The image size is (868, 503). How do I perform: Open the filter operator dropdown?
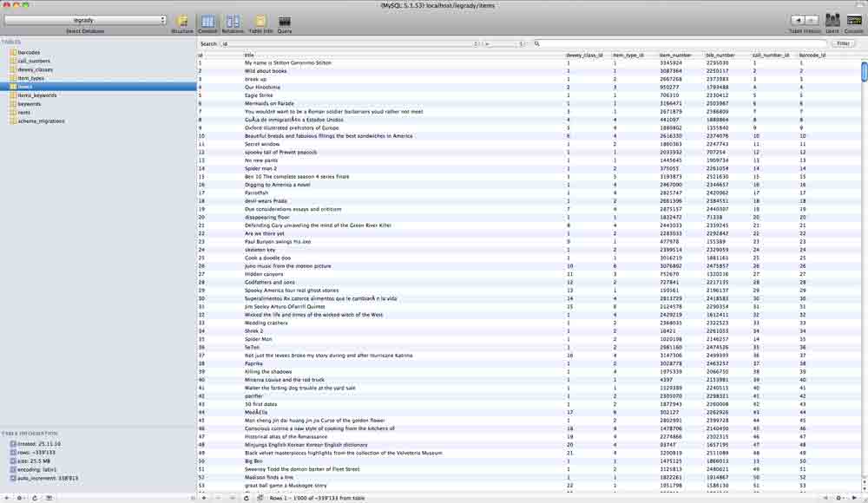point(502,43)
